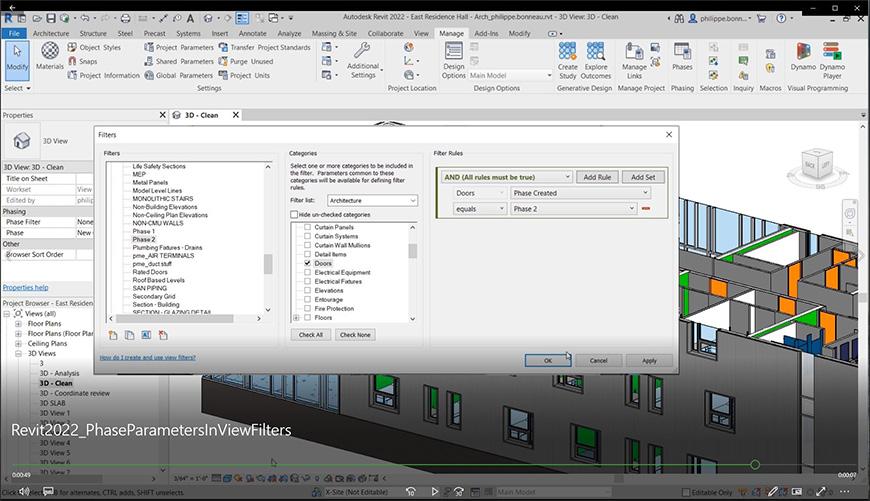Click Check All button
Image resolution: width=870 pixels, height=501 pixels.
[x=311, y=335]
